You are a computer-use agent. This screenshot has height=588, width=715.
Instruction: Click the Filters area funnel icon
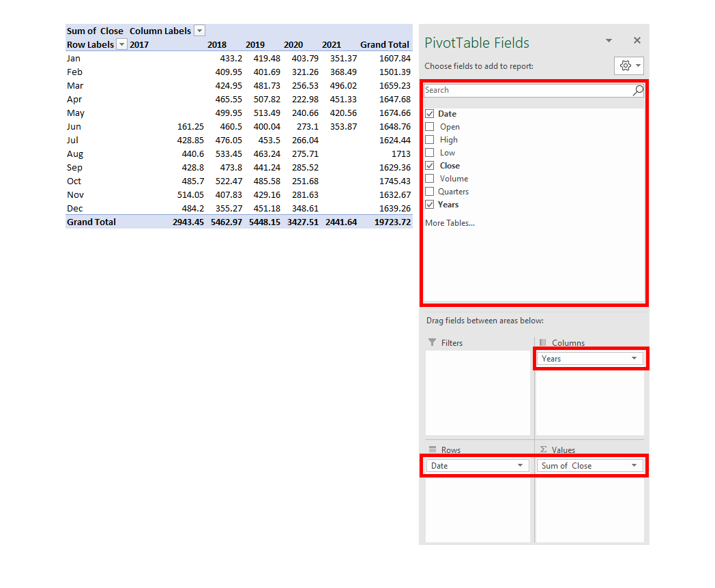[433, 342]
